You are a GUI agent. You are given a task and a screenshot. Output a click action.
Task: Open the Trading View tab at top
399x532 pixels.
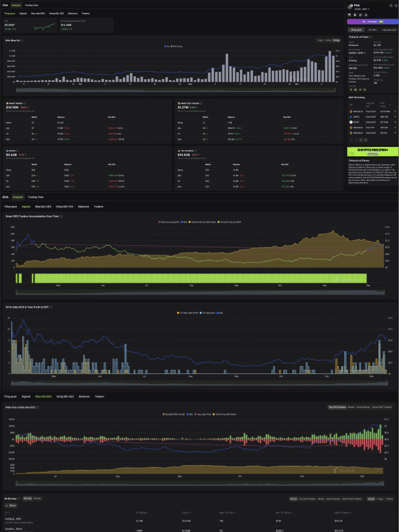[x=32, y=5]
